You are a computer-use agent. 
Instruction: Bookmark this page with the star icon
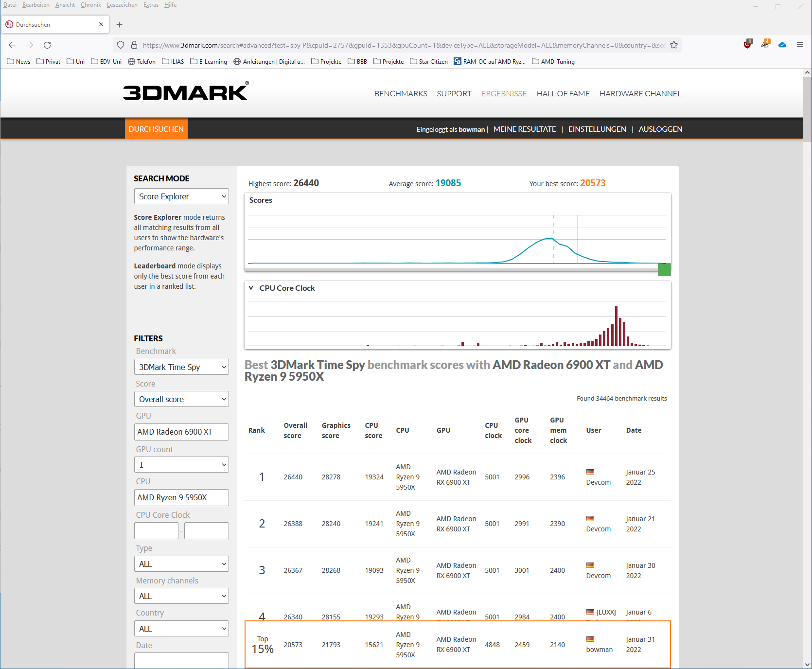click(x=674, y=45)
